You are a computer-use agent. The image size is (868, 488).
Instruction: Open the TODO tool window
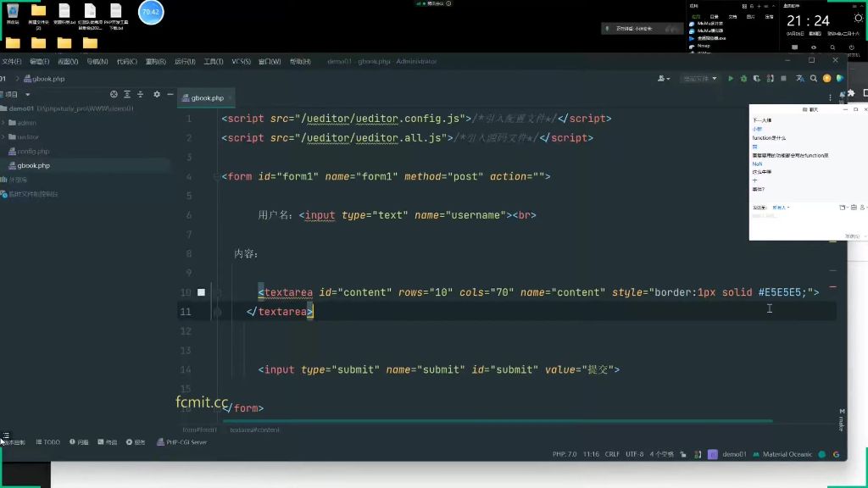tap(48, 442)
